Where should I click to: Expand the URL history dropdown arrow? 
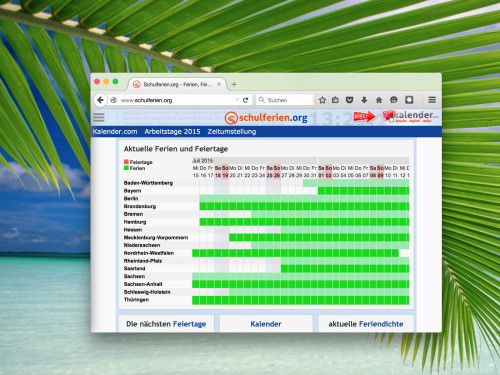click(237, 100)
